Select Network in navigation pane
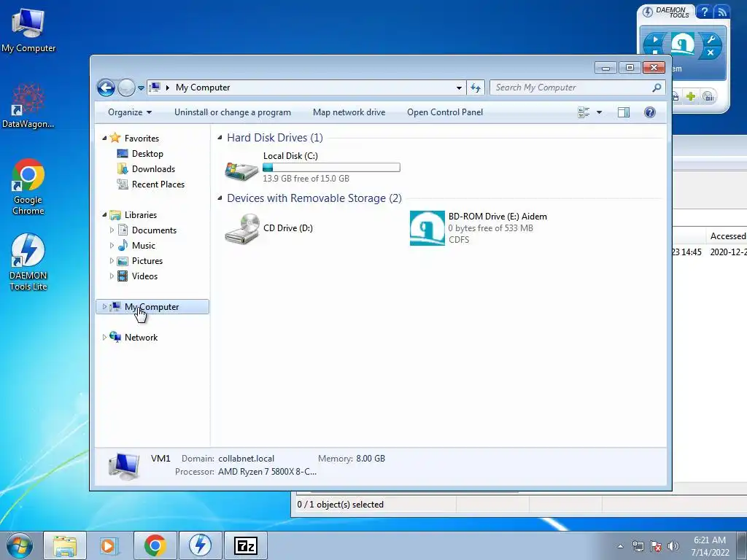Screen dimensions: 747x560 141,337
